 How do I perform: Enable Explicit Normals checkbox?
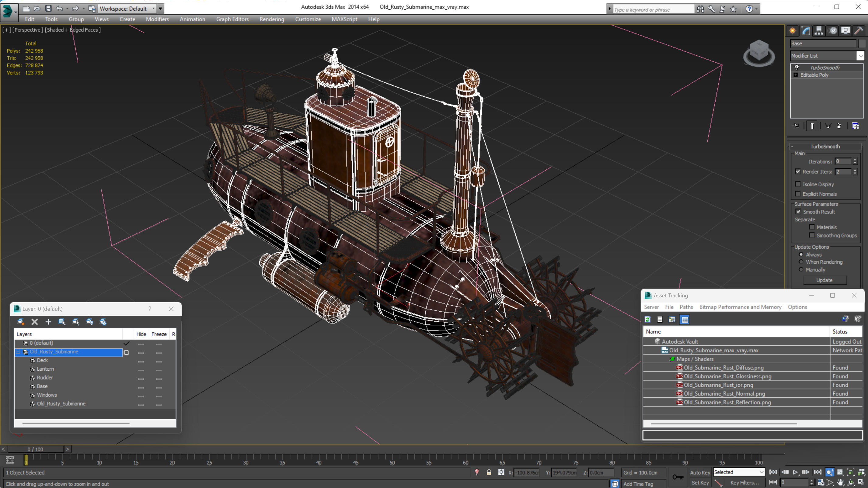tap(798, 194)
